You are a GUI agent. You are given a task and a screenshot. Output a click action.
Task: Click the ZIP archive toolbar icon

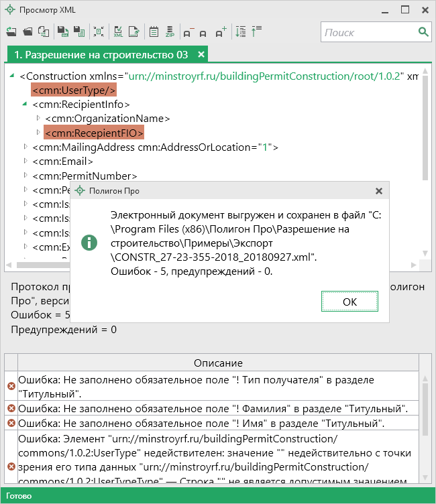tap(170, 31)
